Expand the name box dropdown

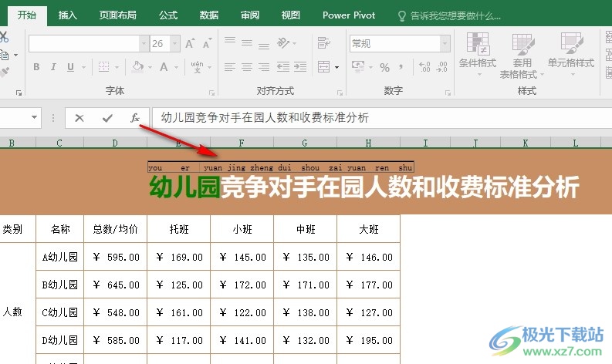[35, 117]
